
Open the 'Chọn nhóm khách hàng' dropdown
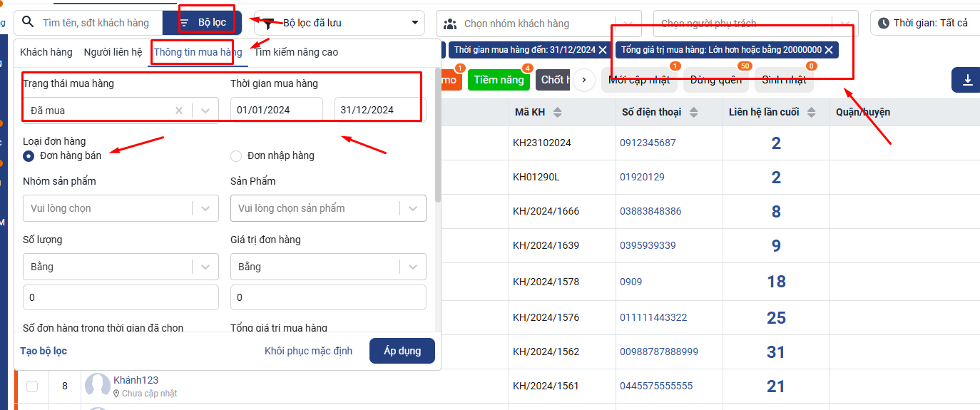[539, 24]
